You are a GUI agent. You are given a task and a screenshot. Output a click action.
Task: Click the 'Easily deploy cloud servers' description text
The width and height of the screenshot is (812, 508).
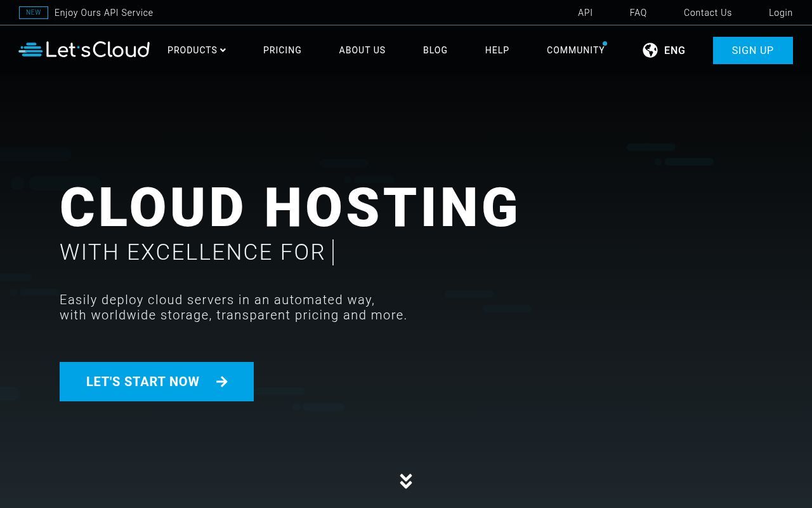(233, 307)
